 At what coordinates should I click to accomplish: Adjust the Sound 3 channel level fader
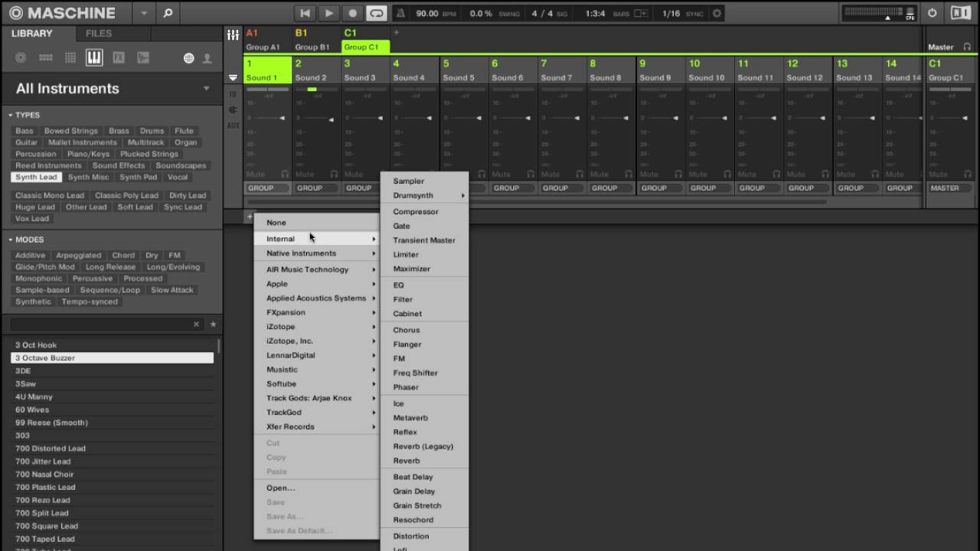(380, 118)
